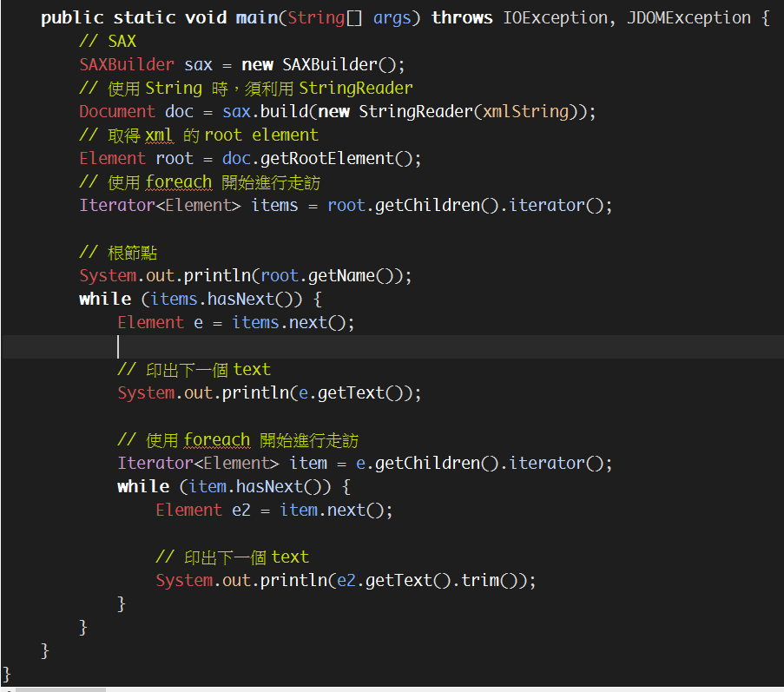784x692 pixels.
Task: Click 'Element e = items.next();' line
Action: click(x=236, y=322)
